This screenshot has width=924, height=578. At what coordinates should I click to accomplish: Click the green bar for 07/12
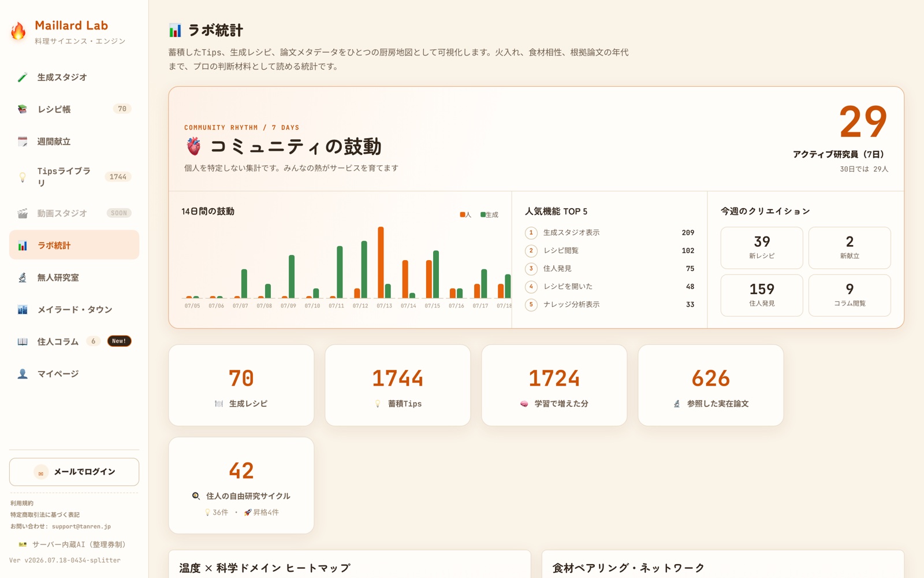click(364, 270)
